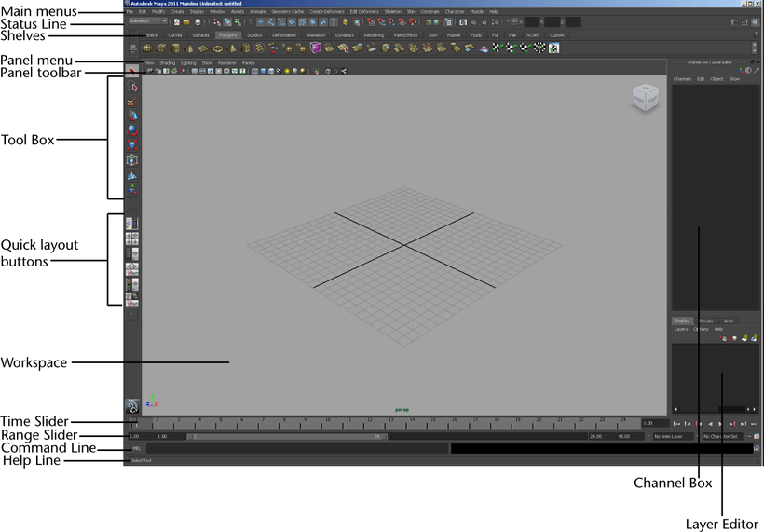This screenshot has height=532, width=764.
Task: Open the Create menu
Action: 177,12
